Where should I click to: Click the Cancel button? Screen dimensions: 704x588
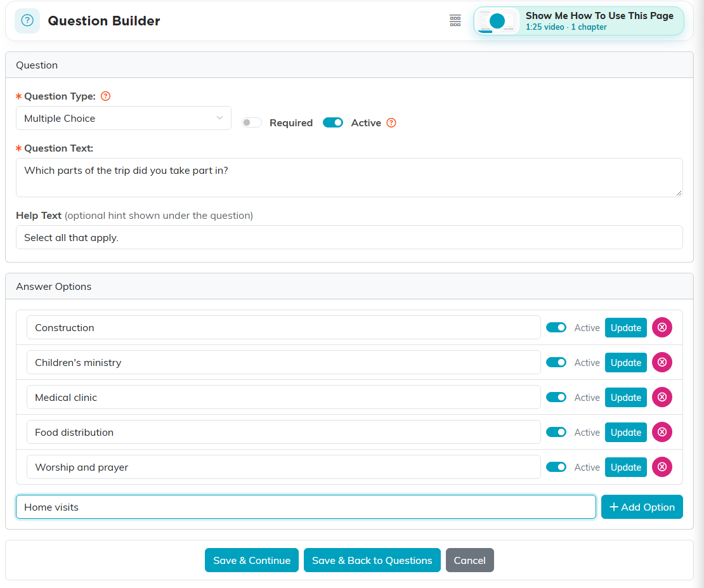(x=469, y=560)
